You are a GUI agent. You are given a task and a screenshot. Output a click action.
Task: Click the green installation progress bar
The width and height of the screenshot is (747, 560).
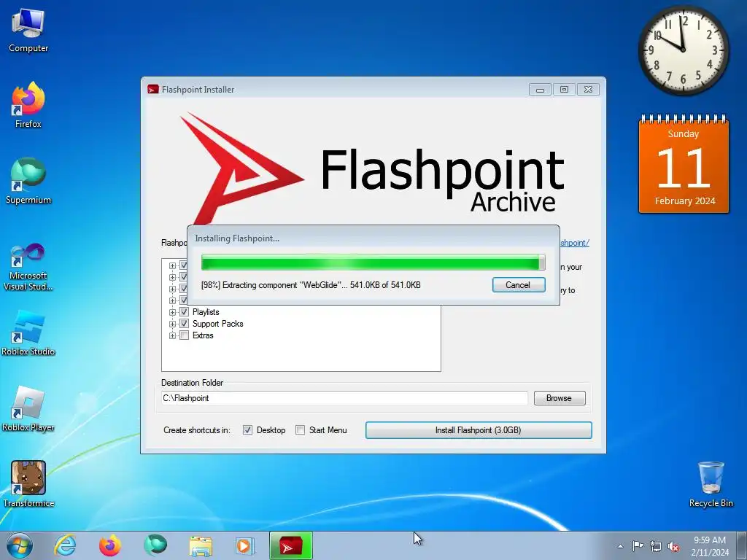click(x=373, y=262)
